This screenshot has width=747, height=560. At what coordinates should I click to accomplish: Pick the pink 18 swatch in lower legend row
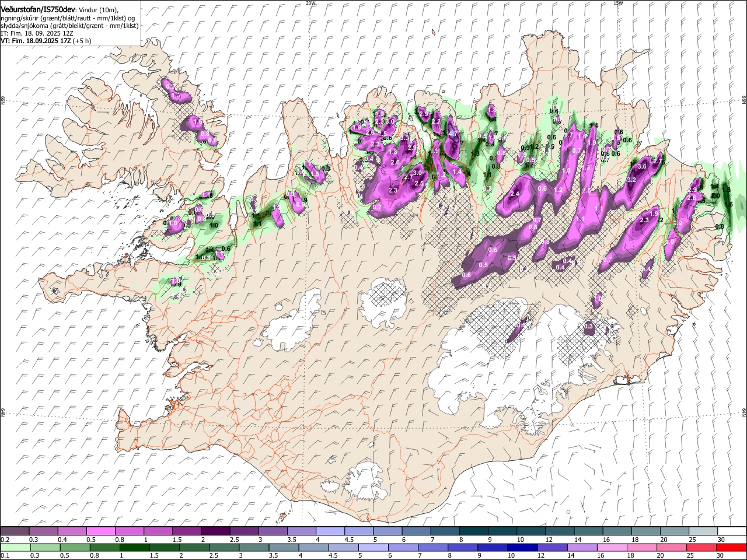click(x=642, y=547)
